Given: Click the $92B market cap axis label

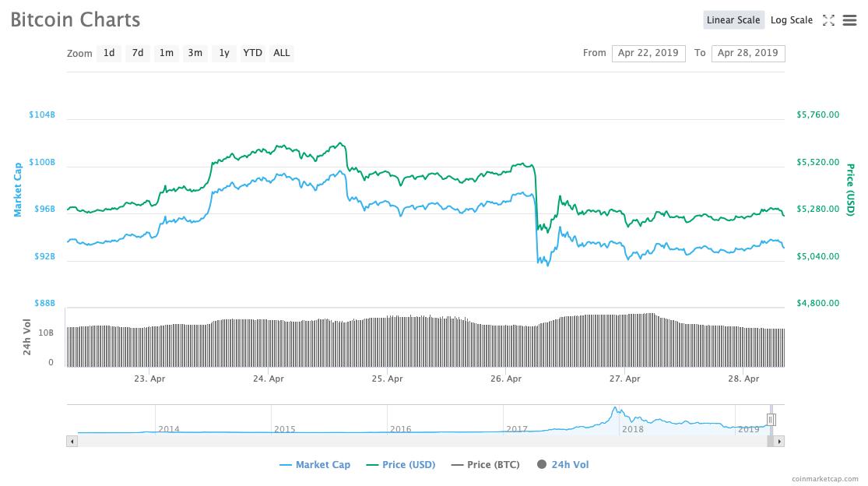Looking at the screenshot, I should coord(45,256).
